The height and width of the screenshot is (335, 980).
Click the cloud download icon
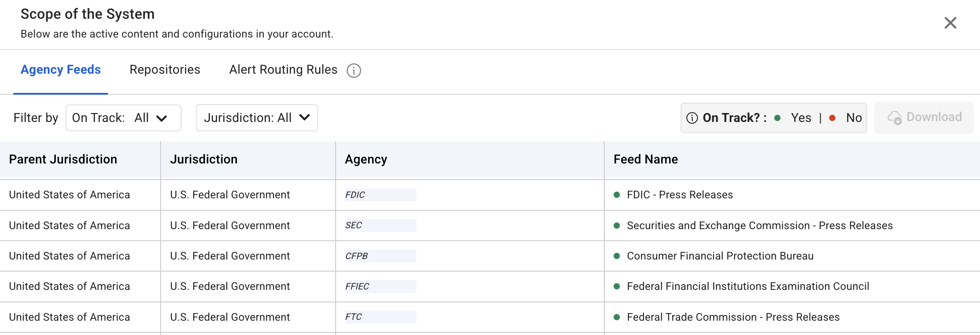(894, 118)
